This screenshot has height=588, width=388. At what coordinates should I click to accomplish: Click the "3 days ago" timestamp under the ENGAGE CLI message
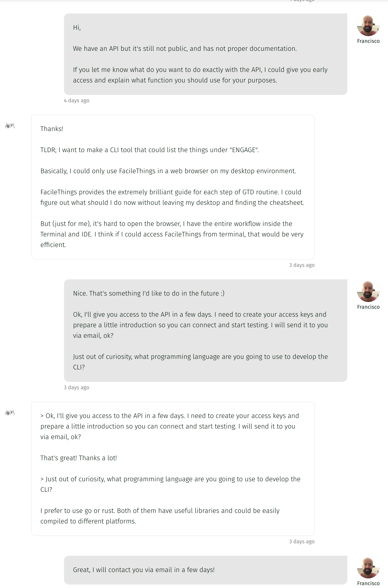(302, 265)
